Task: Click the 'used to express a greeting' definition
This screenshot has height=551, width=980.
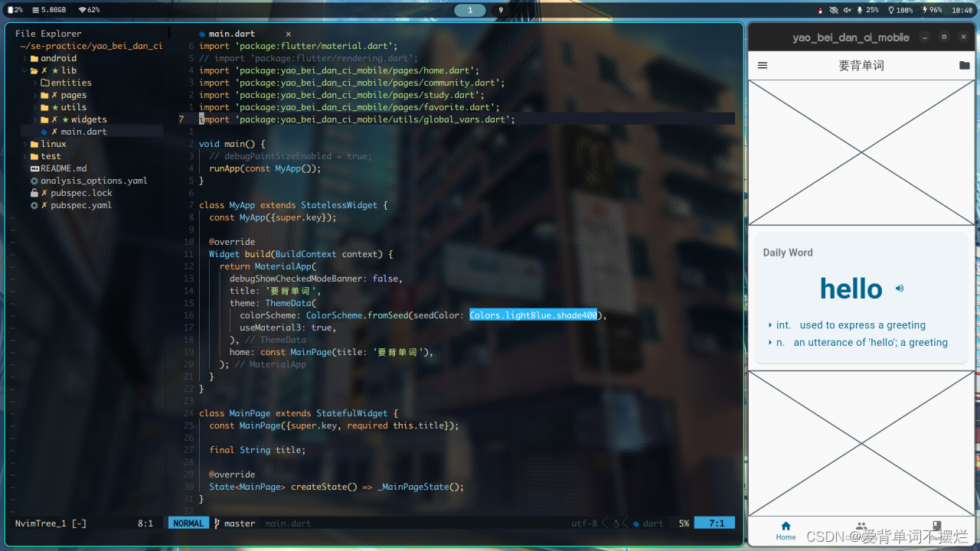Action: [x=863, y=325]
